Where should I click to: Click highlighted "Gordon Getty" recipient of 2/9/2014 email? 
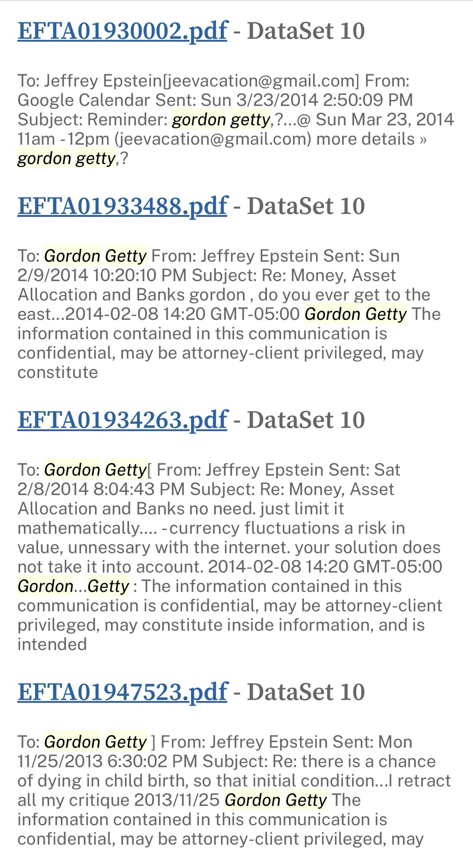click(x=95, y=256)
